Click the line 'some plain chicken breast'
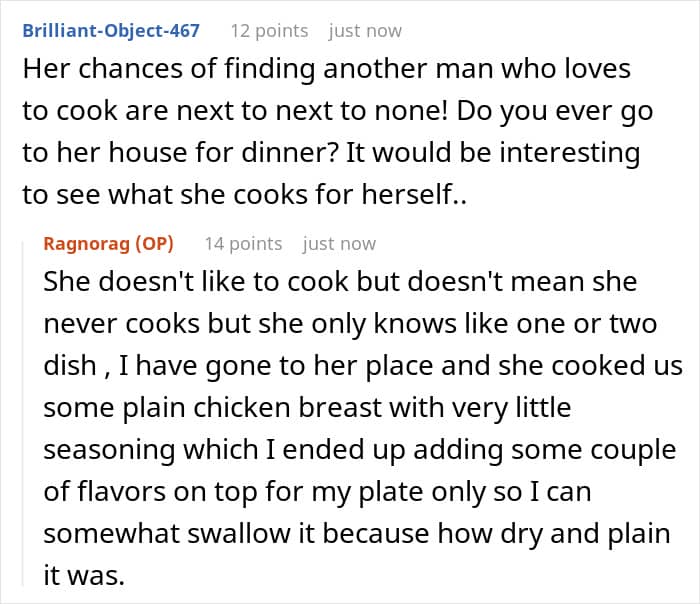Viewport: 700px width, 604px height. [x=307, y=408]
